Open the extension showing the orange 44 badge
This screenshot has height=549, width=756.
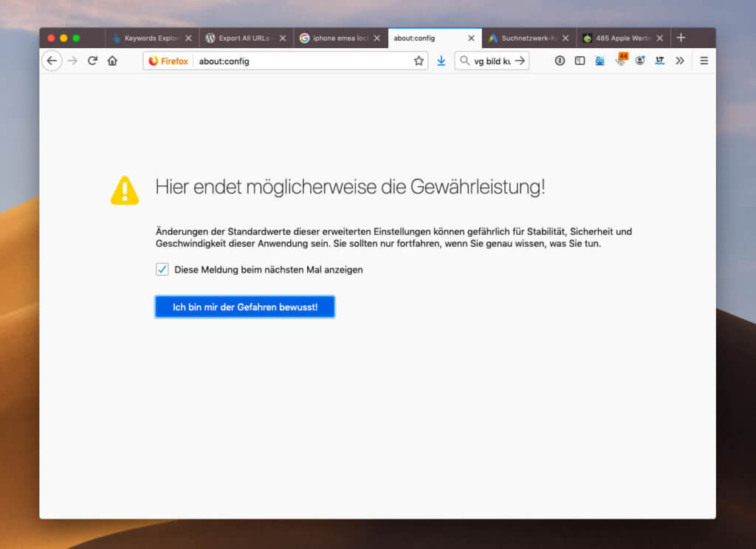pyautogui.click(x=619, y=61)
